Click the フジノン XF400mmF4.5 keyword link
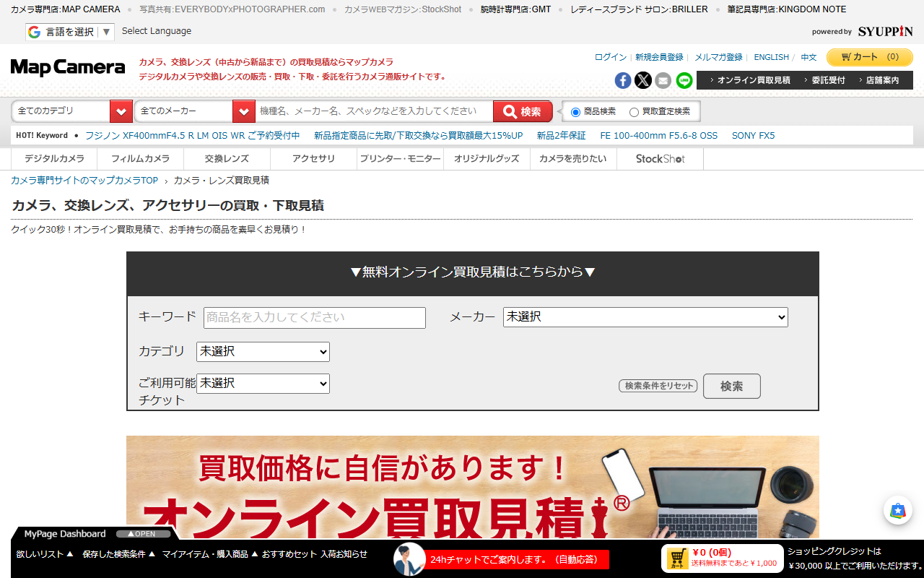The height and width of the screenshot is (578, 924). pyautogui.click(x=192, y=135)
